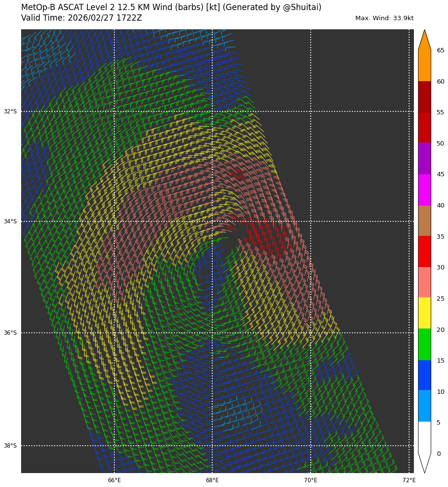Click the 72°E longitude tick label
Screen dimensions: 448x487
point(409,480)
